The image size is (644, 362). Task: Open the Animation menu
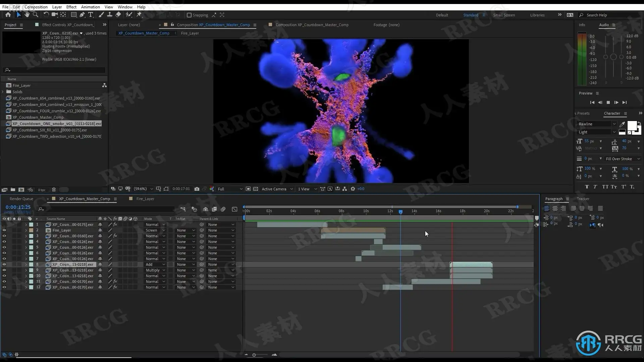pyautogui.click(x=90, y=7)
